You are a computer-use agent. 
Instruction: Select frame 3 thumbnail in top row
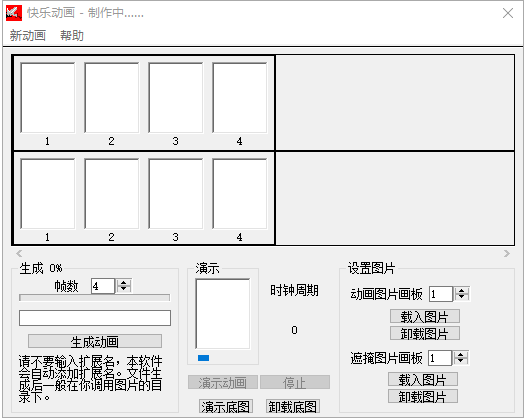(x=176, y=98)
